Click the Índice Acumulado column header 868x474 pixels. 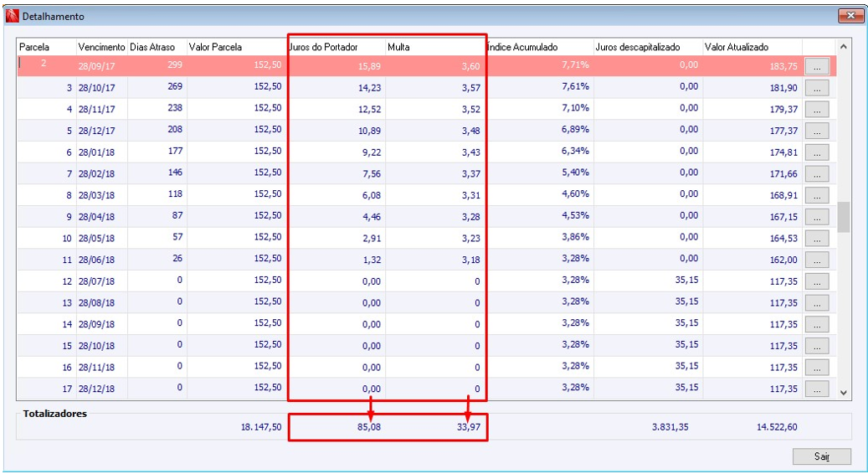(540, 47)
